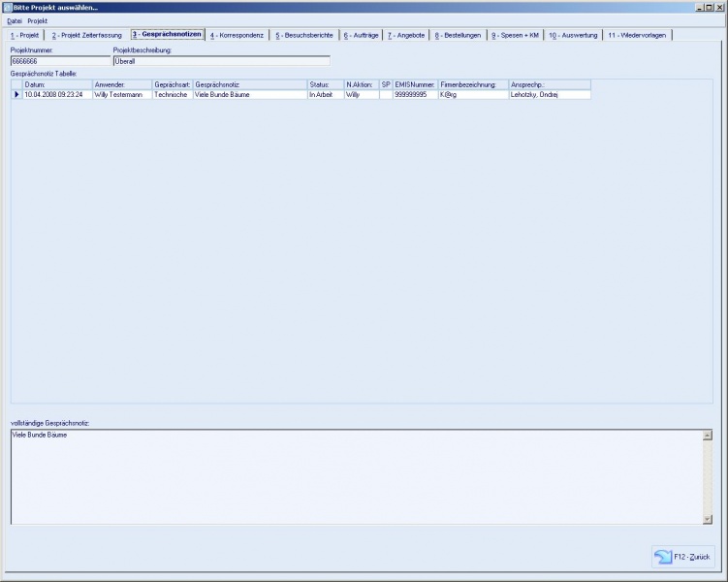
Task: Click the Gesprächsnotiz column header
Action: [x=250, y=84]
